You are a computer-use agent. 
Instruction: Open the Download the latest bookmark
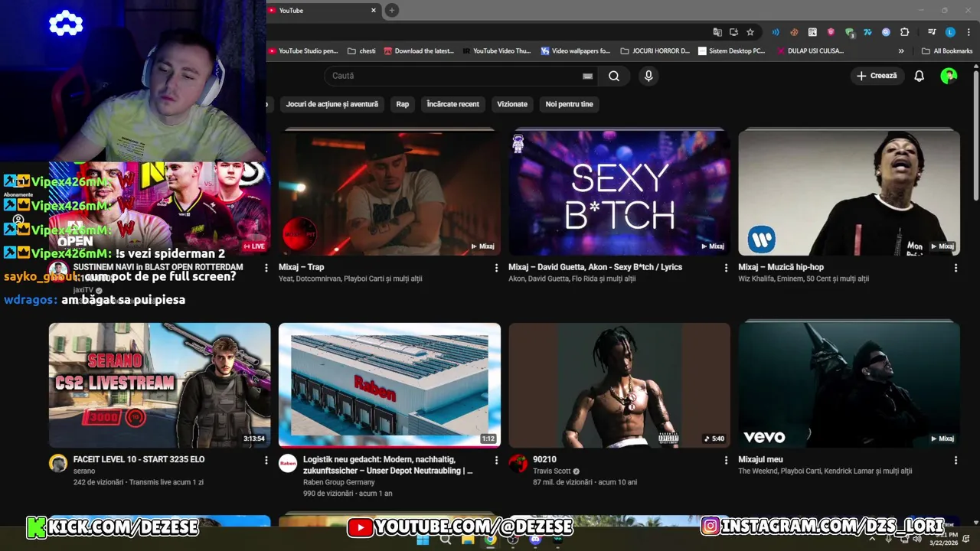point(419,51)
